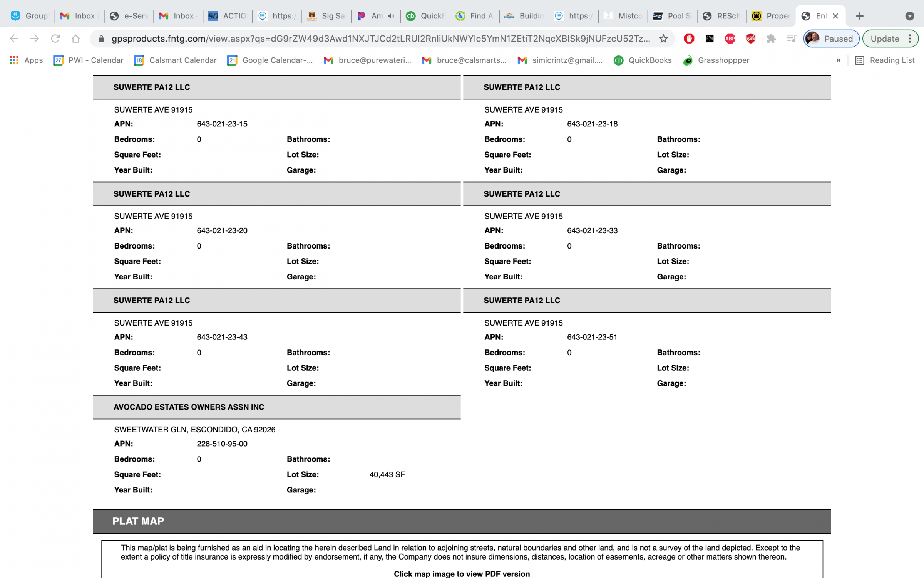Image resolution: width=924 pixels, height=578 pixels.
Task: Expand the tab search dropdown arrow
Action: 909,16
